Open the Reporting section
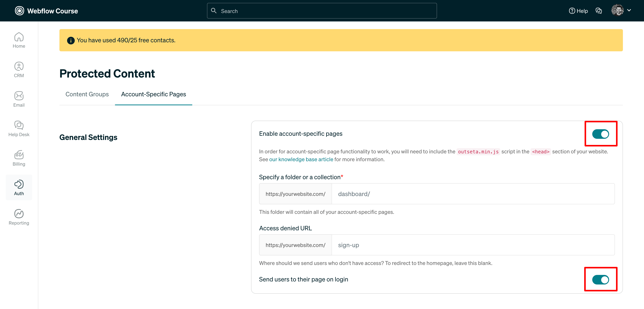 19,217
